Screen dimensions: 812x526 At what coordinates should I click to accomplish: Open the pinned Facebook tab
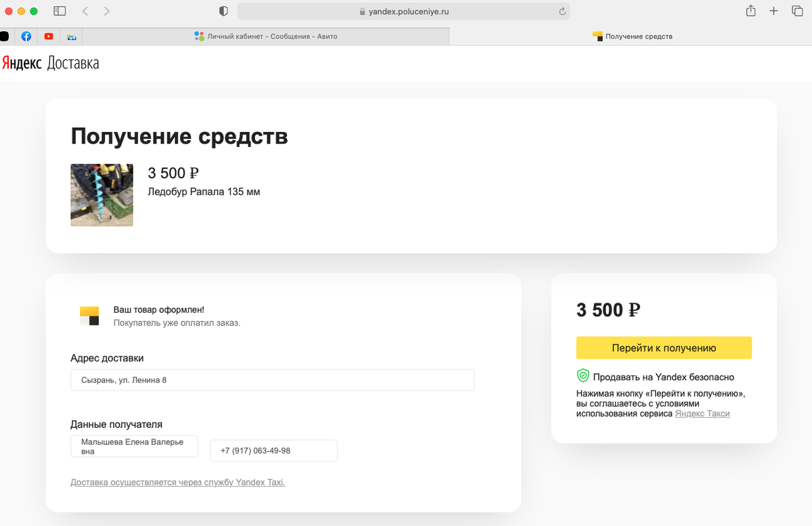pyautogui.click(x=26, y=37)
